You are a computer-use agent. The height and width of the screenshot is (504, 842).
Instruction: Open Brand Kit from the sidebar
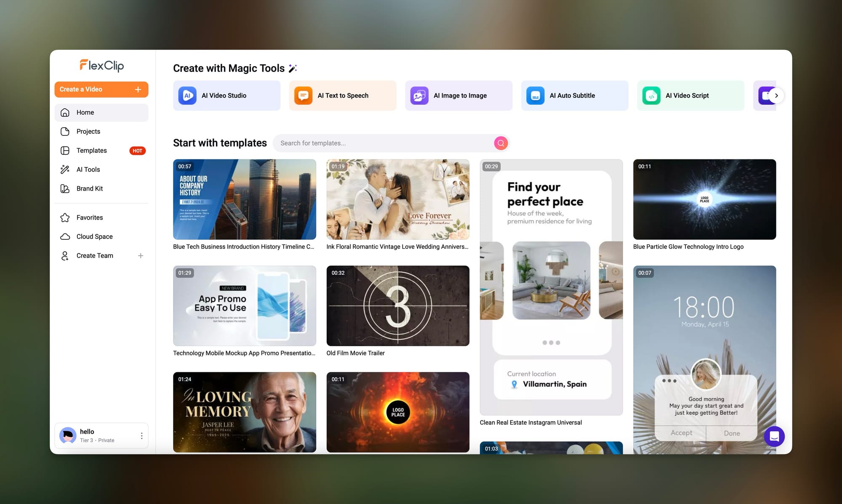pyautogui.click(x=90, y=188)
